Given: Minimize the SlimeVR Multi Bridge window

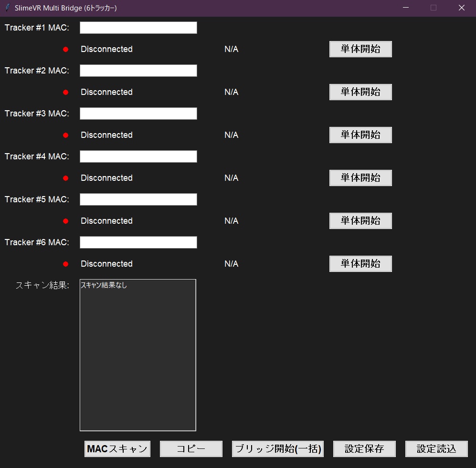Looking at the screenshot, I should click(405, 8).
